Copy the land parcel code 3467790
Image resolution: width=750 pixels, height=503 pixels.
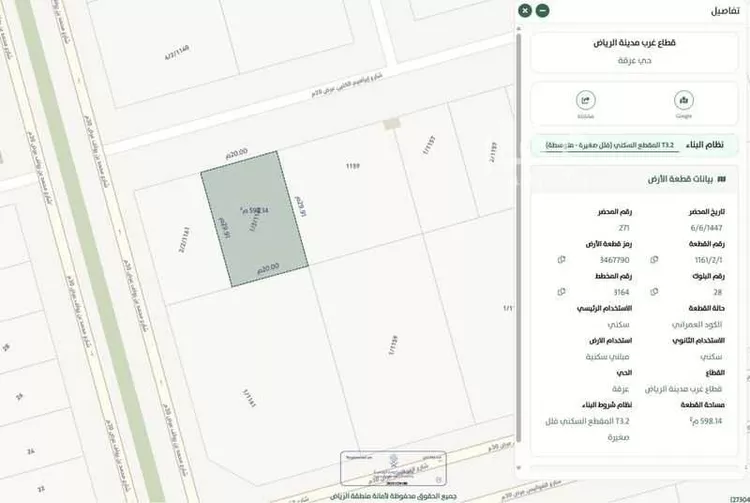point(561,260)
